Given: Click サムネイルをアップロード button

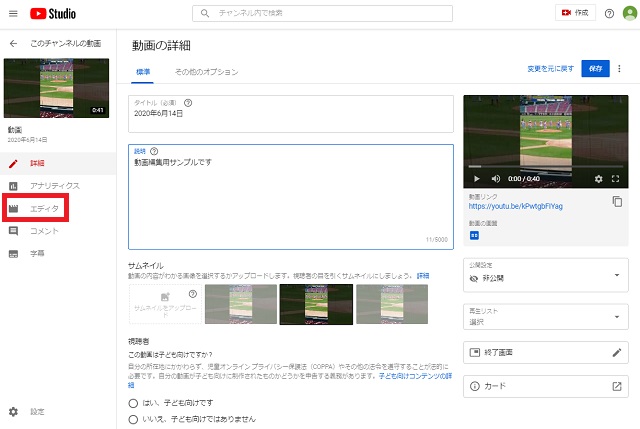Looking at the screenshot, I should 165,304.
